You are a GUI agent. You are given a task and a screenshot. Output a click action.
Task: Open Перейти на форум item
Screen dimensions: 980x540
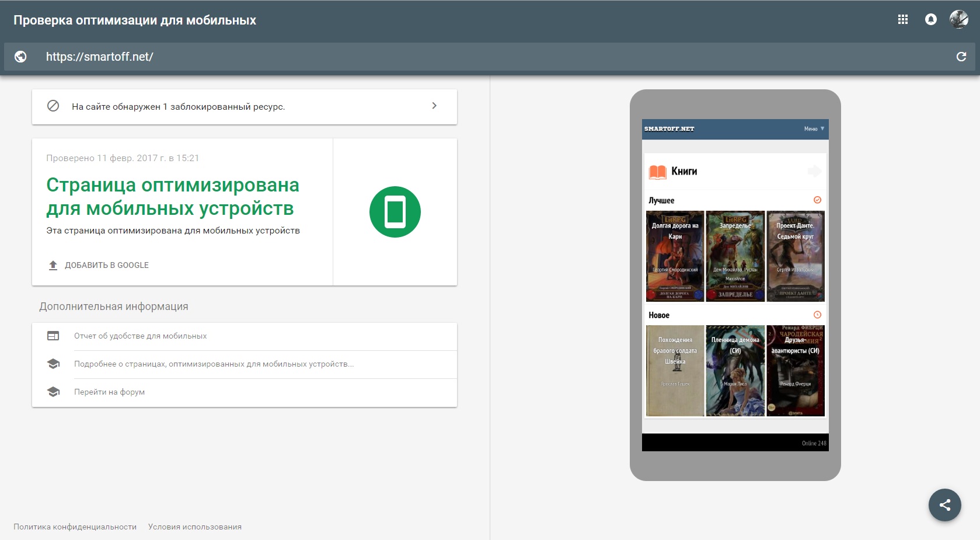point(109,392)
